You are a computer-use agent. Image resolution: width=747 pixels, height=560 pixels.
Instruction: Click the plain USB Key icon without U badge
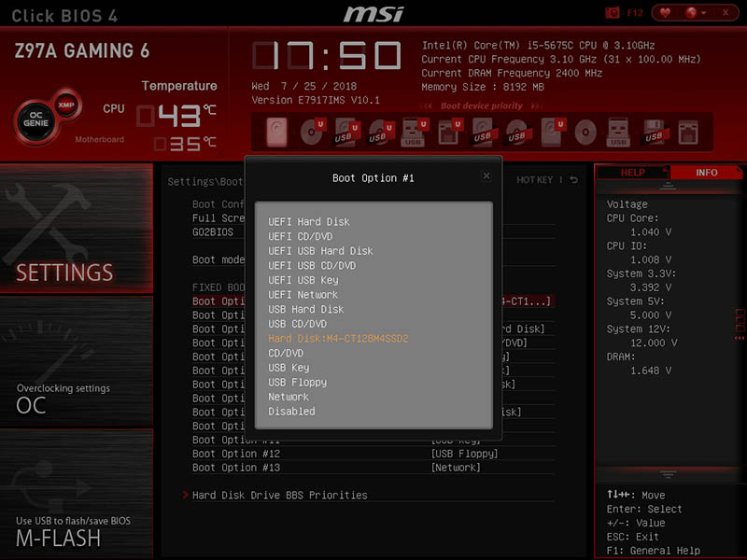pos(618,132)
